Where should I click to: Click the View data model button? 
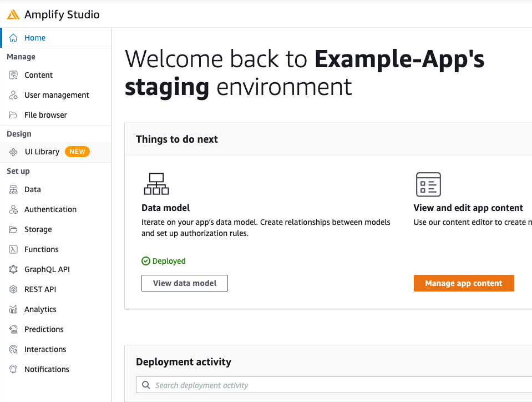(184, 283)
